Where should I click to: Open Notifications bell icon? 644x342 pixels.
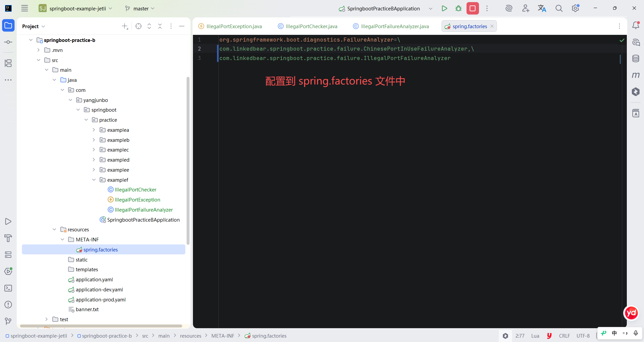pos(636,25)
